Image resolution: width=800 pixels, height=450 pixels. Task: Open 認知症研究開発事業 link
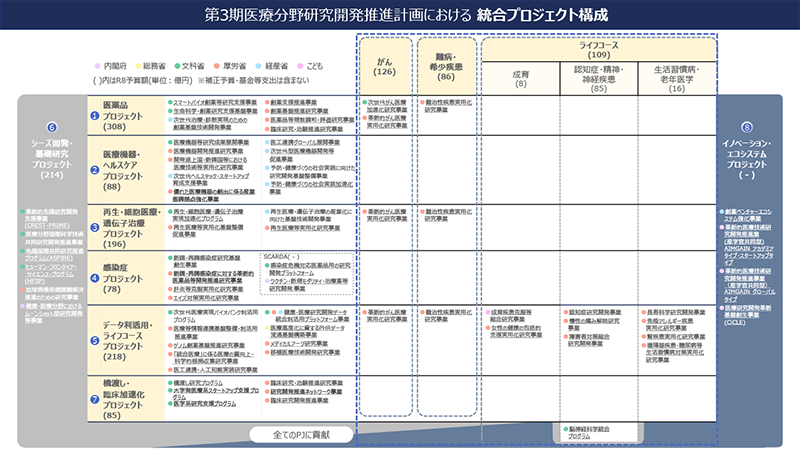pyautogui.click(x=594, y=312)
